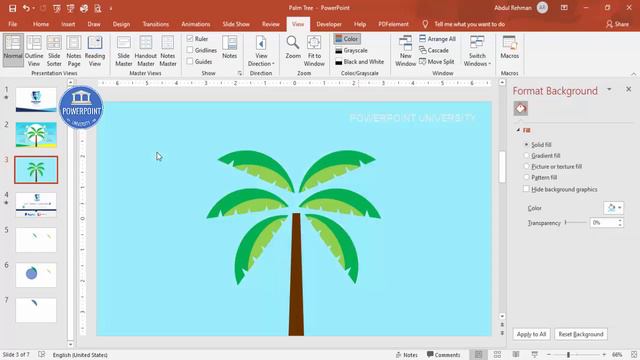This screenshot has width=640, height=360.
Task: Select the Solid fill radio button
Action: (x=527, y=144)
